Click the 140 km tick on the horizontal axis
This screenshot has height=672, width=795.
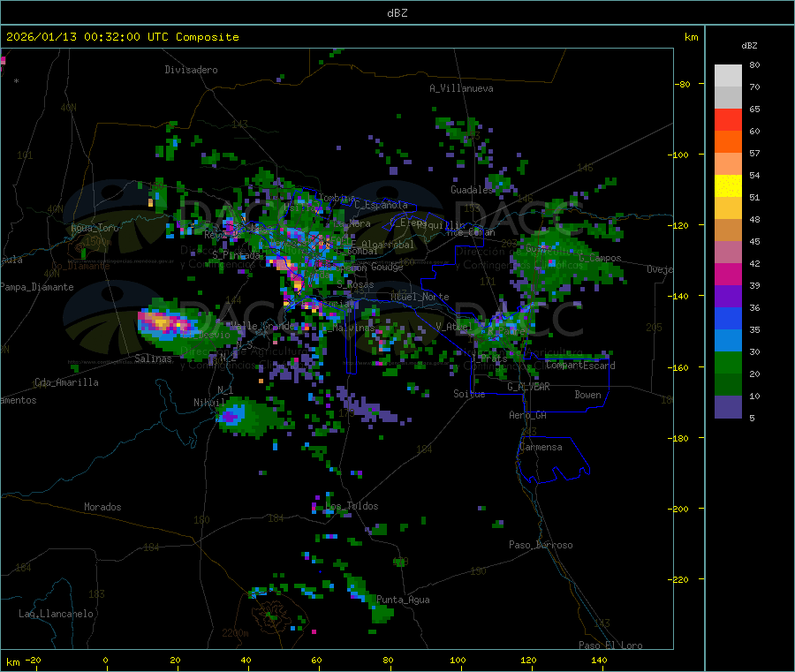(x=599, y=660)
